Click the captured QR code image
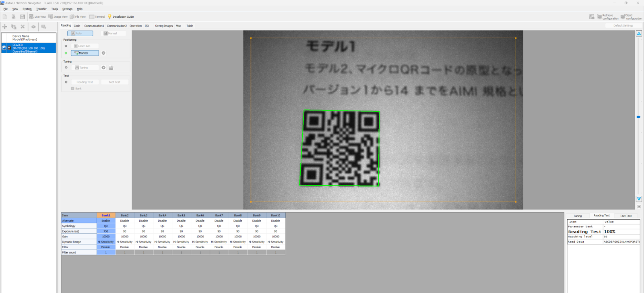The height and width of the screenshot is (293, 644). 340,148
